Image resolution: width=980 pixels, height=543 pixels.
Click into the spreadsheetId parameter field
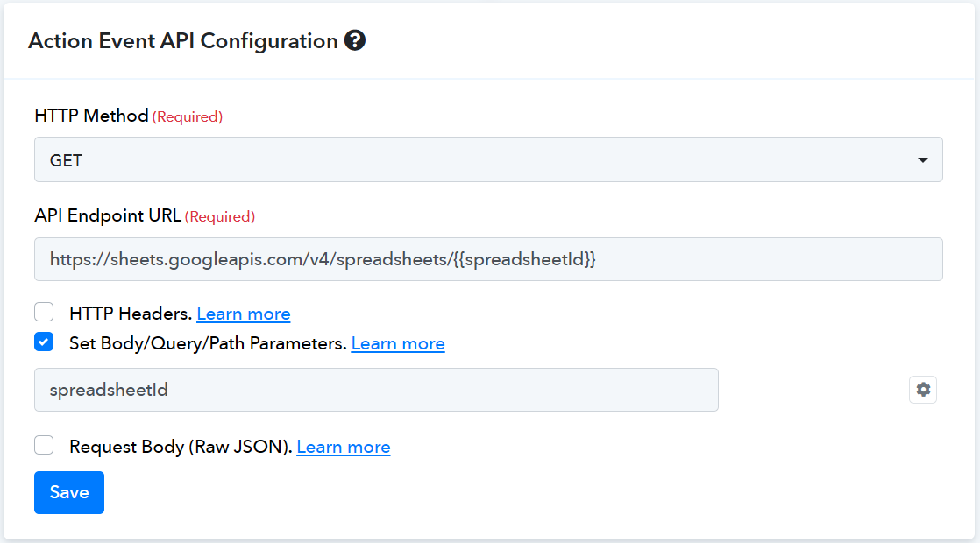pyautogui.click(x=376, y=390)
